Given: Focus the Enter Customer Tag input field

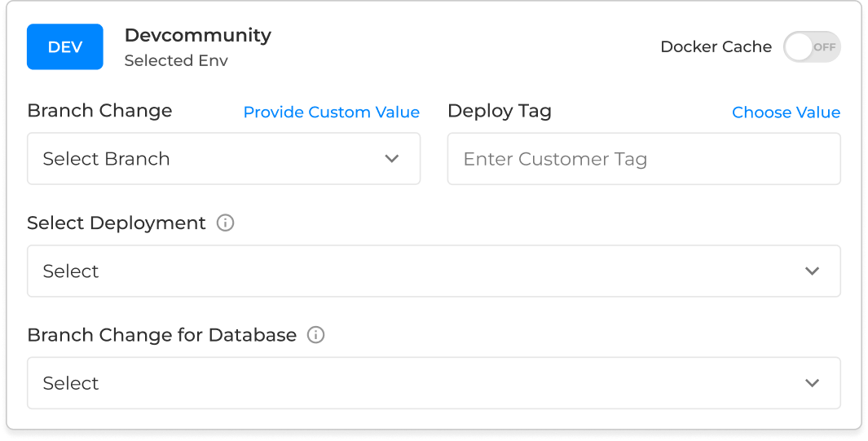Looking at the screenshot, I should [643, 159].
